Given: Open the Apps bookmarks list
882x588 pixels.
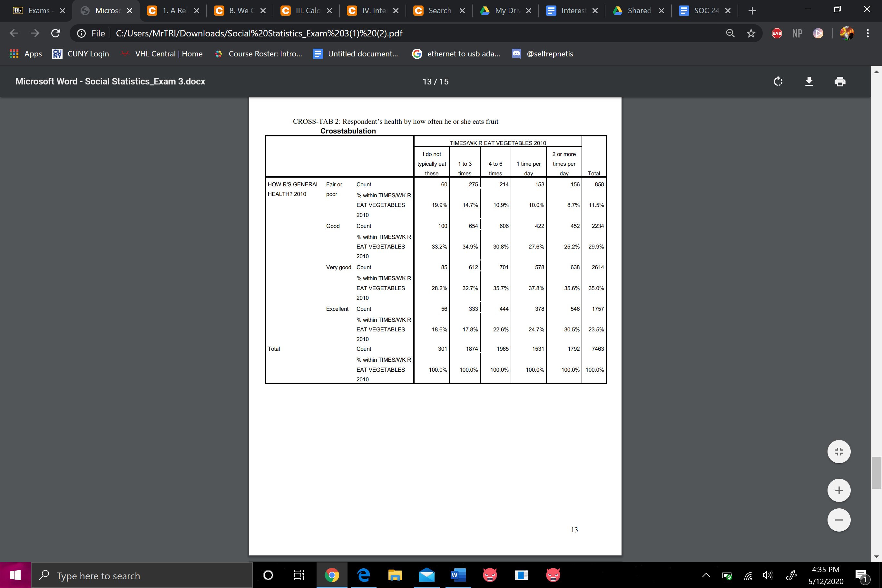Looking at the screenshot, I should [25, 54].
